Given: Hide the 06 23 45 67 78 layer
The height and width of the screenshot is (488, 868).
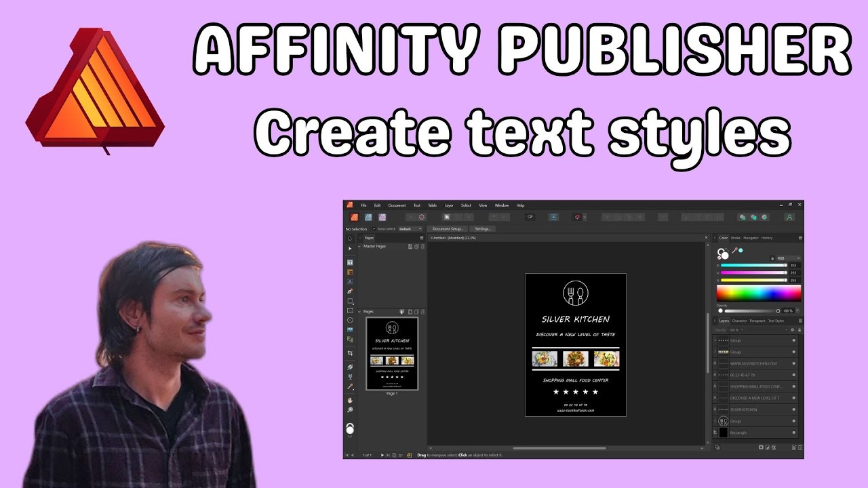Looking at the screenshot, I should 793,375.
